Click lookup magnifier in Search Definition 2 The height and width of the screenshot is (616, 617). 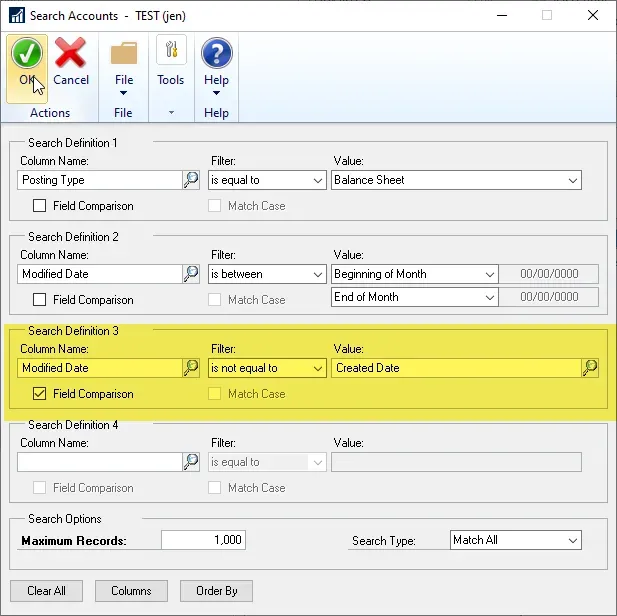coord(191,274)
